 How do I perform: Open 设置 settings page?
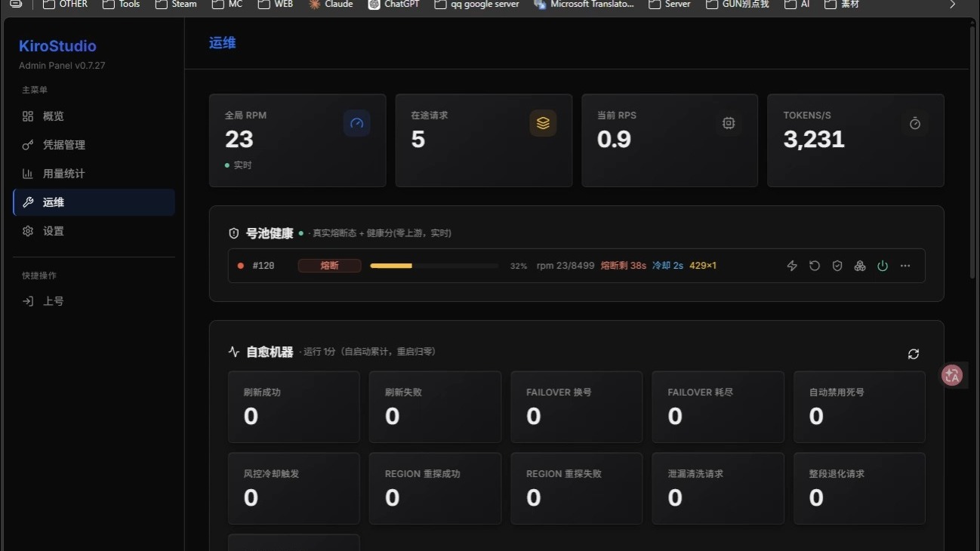click(x=94, y=231)
